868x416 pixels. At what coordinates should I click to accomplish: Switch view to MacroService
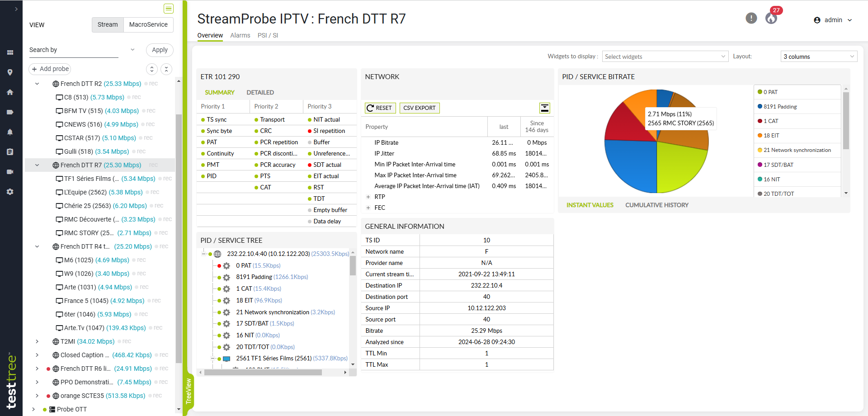tap(148, 24)
